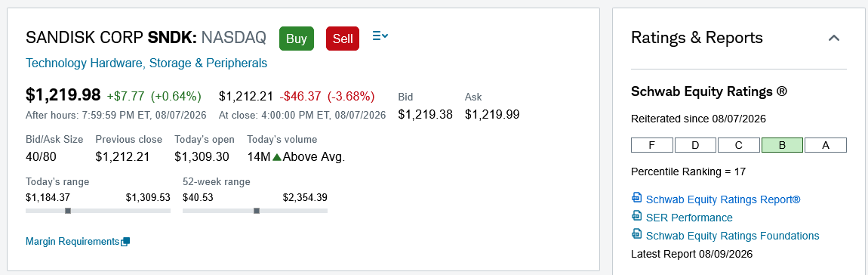Open Margin Requirements popup icon
Viewport: 868px width, 275px height.
click(125, 242)
